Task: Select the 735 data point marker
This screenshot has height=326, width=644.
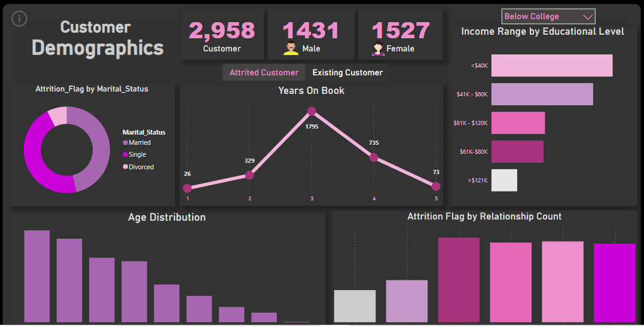Action: click(x=374, y=157)
